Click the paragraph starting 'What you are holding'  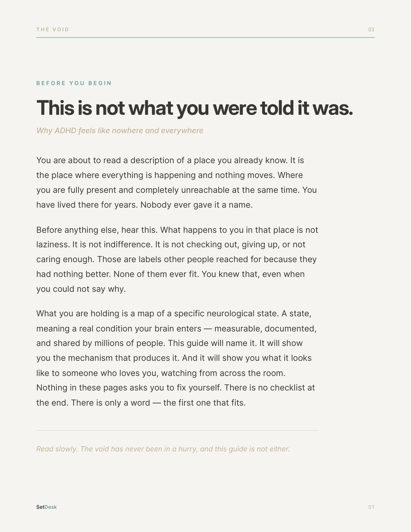point(177,358)
